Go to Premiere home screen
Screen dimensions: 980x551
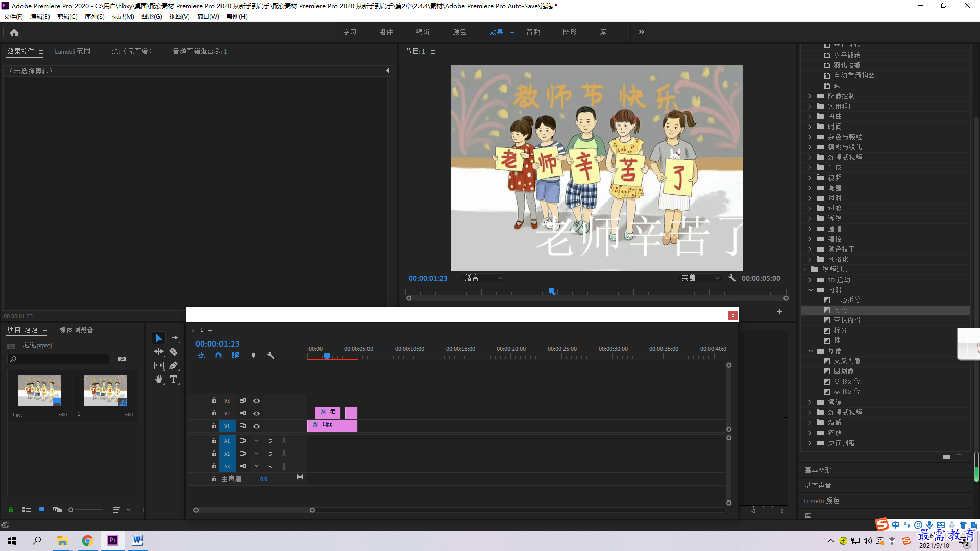(14, 32)
